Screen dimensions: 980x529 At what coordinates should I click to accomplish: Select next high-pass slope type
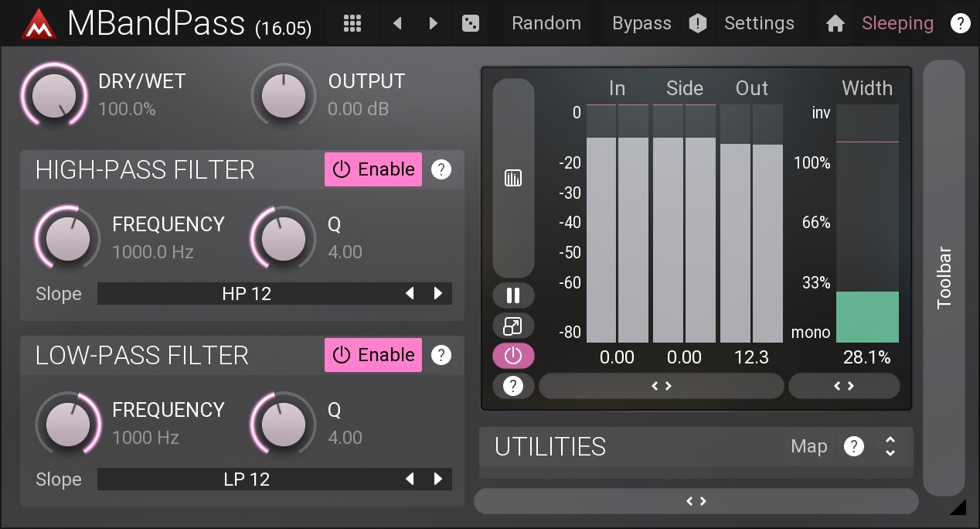(438, 294)
